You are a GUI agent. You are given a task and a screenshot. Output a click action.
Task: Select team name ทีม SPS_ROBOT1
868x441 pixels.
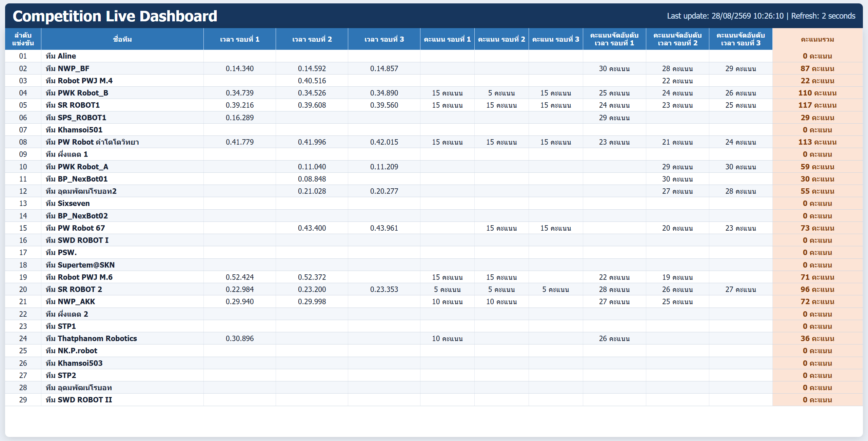pyautogui.click(x=76, y=118)
